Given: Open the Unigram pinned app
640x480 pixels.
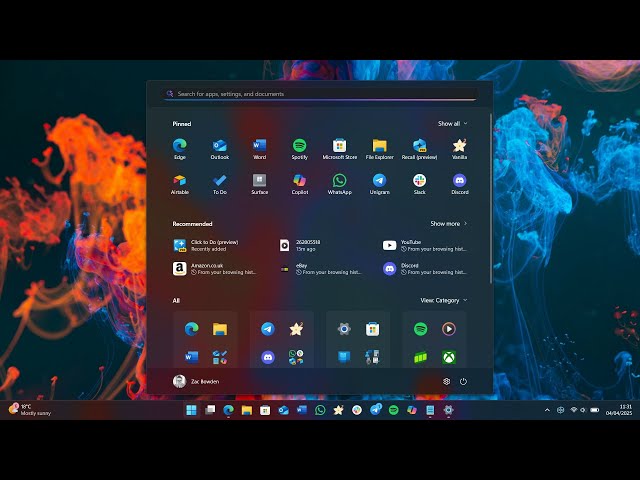Looking at the screenshot, I should coord(380,184).
